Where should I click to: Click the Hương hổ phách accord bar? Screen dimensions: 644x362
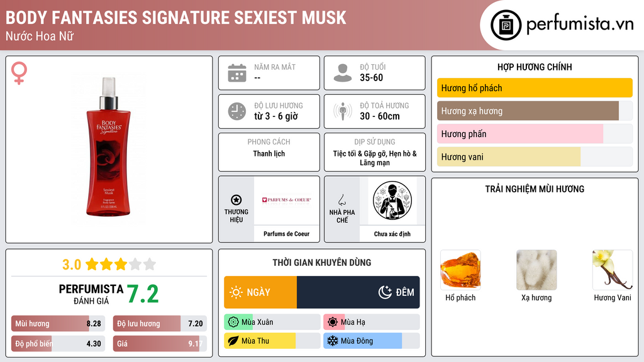[x=535, y=88]
